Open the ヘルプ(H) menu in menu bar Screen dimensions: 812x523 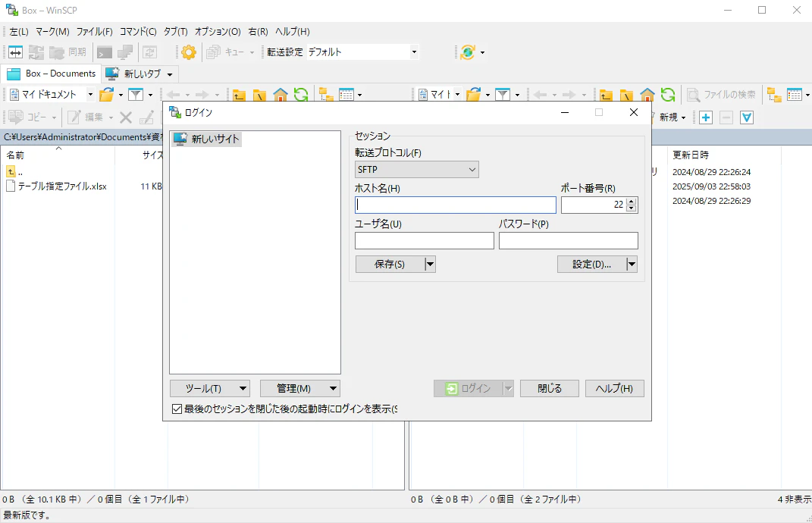tap(293, 32)
